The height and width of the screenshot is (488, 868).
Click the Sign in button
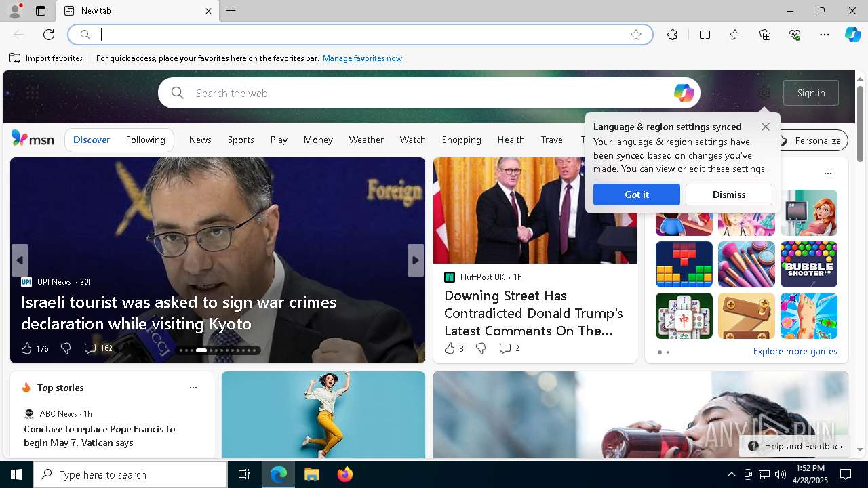811,93
